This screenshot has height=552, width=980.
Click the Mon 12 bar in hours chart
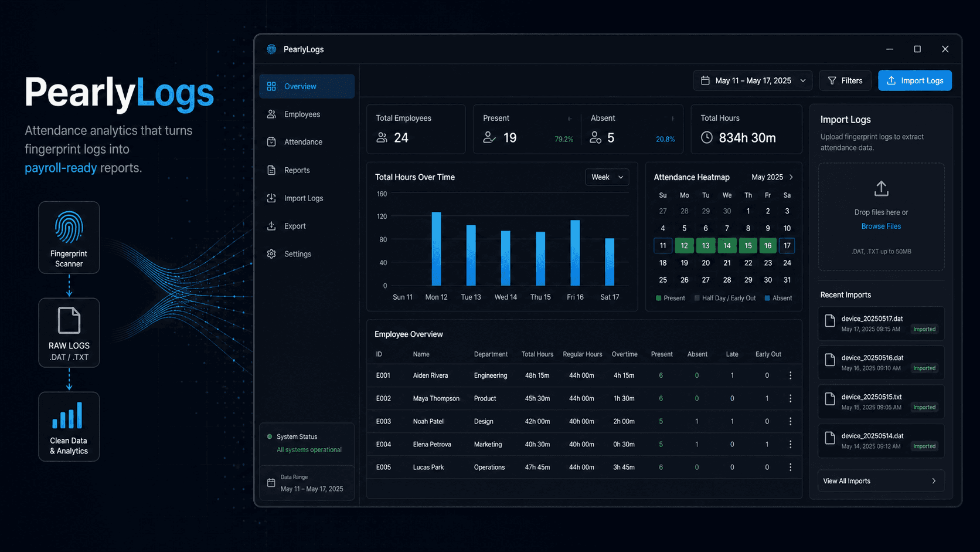point(436,249)
